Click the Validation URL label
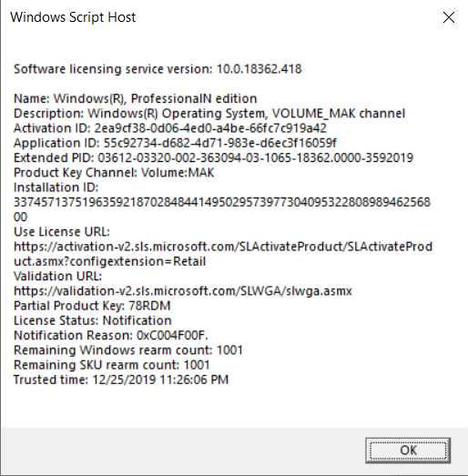This screenshot has height=476, width=468. click(57, 277)
